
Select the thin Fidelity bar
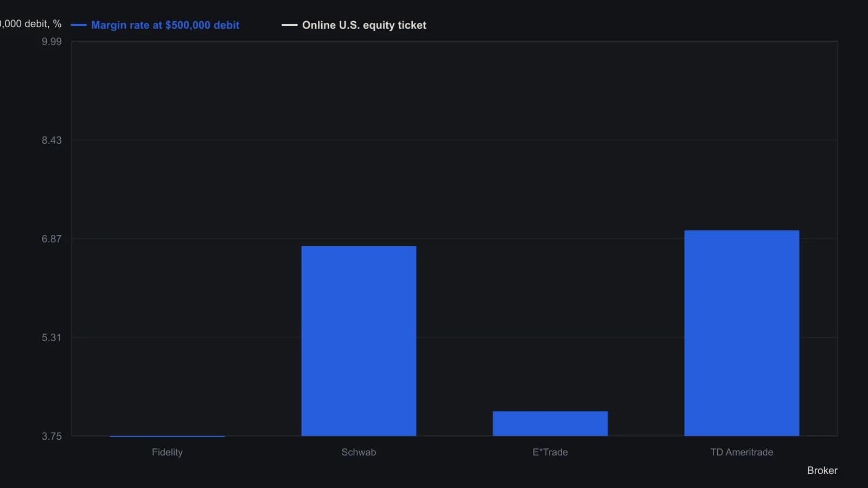pos(167,436)
